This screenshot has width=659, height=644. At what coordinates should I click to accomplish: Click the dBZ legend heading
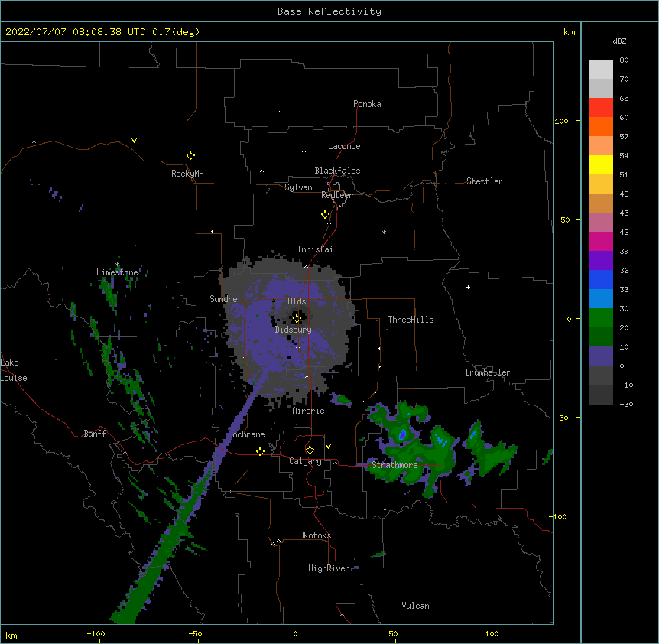[x=619, y=41]
